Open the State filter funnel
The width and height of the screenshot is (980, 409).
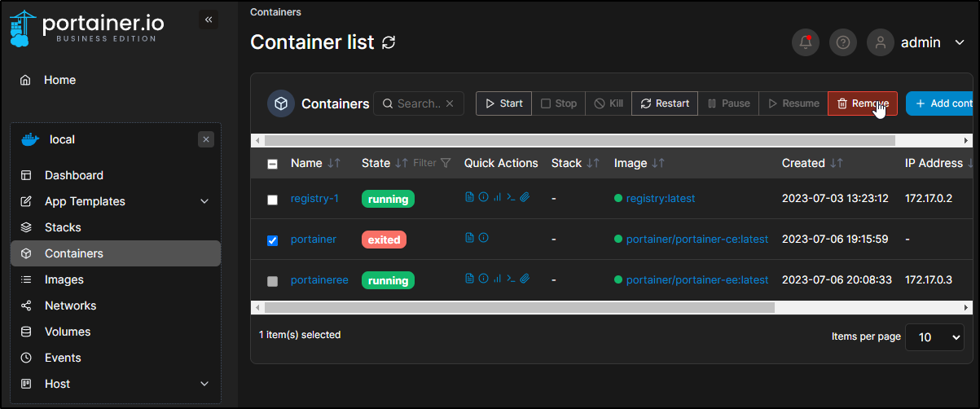[446, 163]
